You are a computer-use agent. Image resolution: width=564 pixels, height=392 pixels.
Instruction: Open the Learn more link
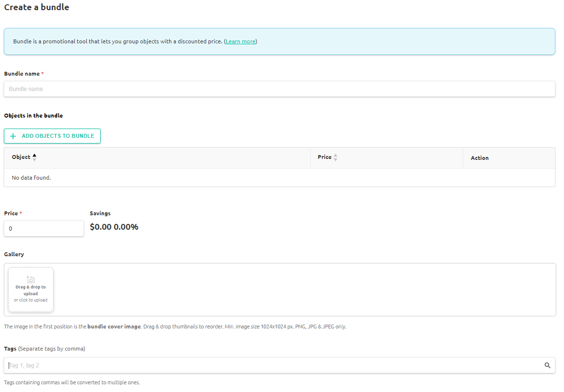240,41
